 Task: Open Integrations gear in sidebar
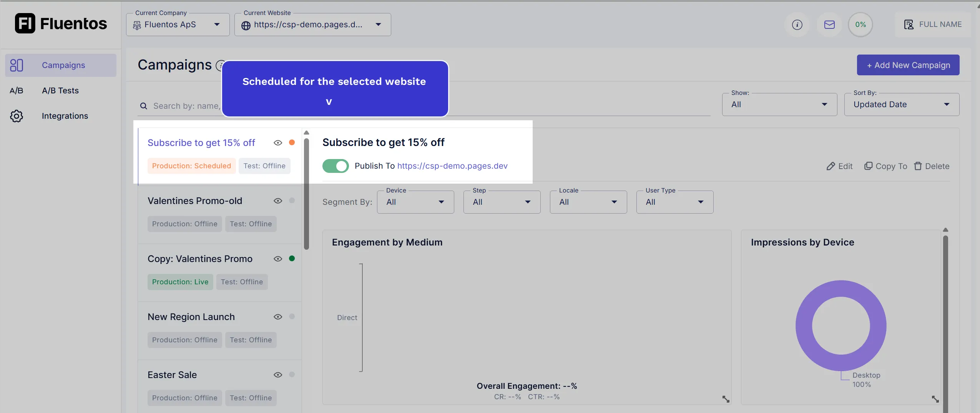click(17, 116)
